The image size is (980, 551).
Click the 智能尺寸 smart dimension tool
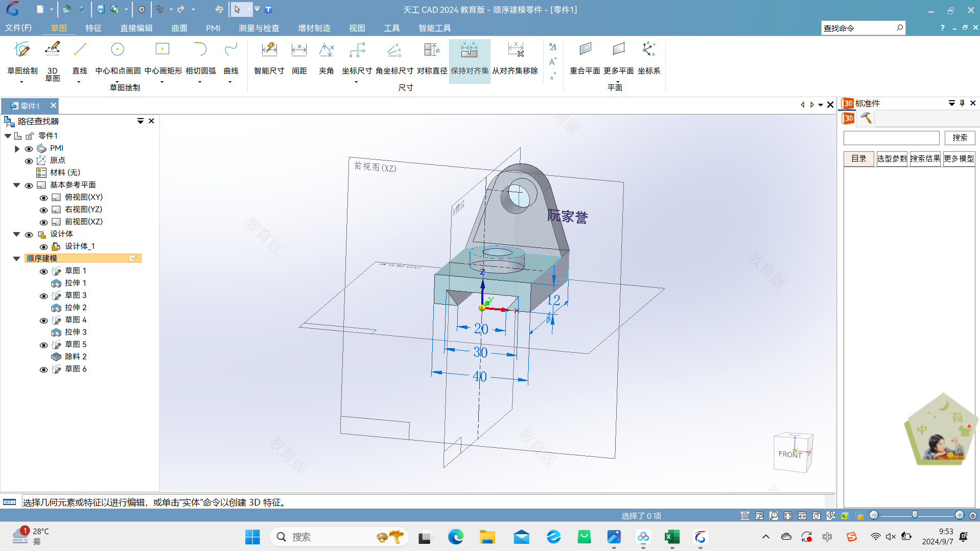[269, 57]
